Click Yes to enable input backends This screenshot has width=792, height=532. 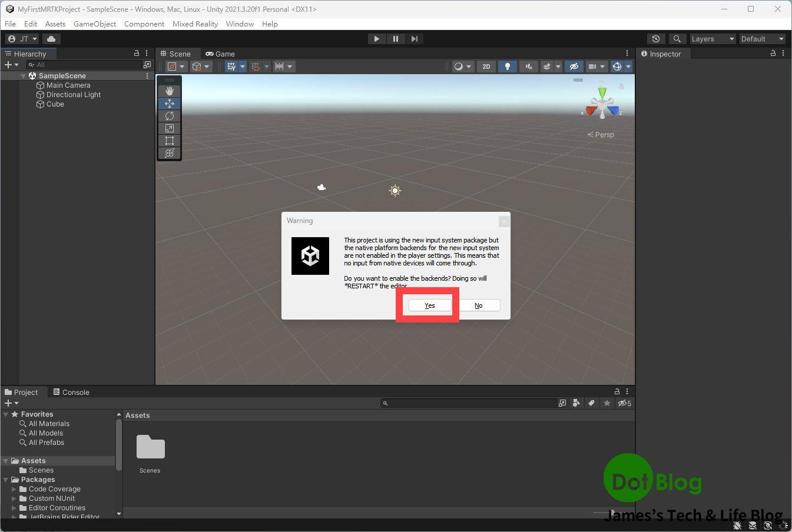(x=429, y=305)
